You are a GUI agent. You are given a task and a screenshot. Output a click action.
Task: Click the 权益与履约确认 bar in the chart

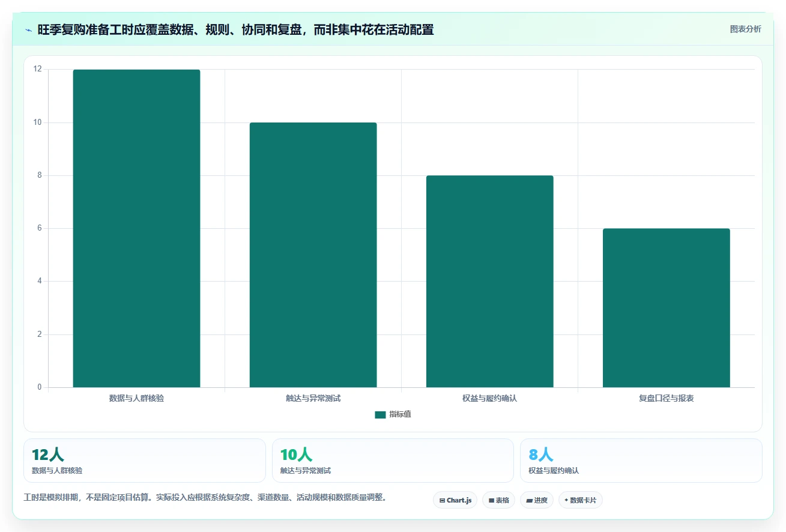point(489,281)
